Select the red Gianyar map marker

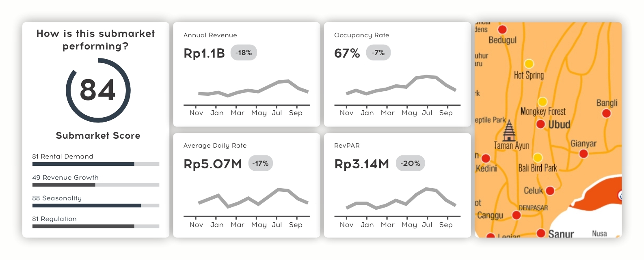(x=583, y=154)
